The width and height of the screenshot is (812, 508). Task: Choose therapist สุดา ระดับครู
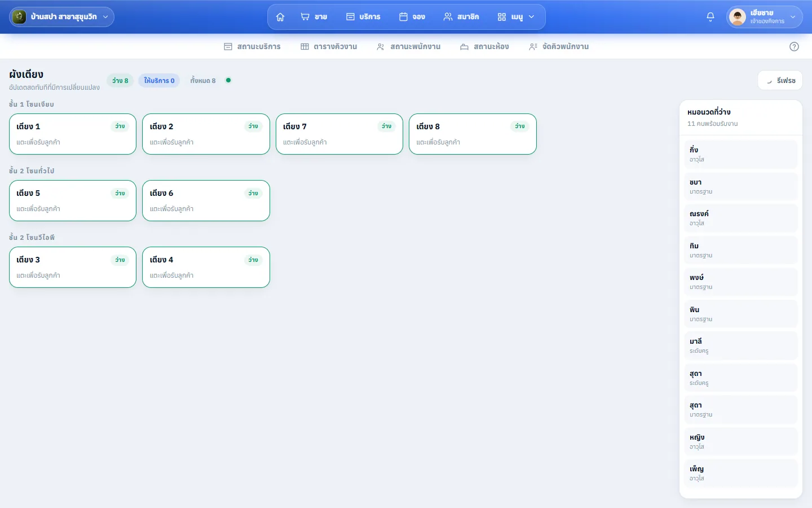[741, 378]
